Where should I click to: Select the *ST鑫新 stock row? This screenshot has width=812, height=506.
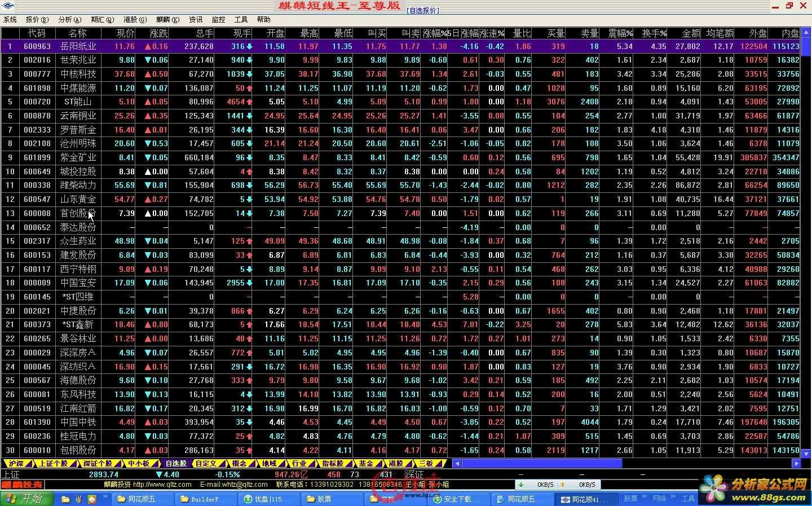point(401,324)
